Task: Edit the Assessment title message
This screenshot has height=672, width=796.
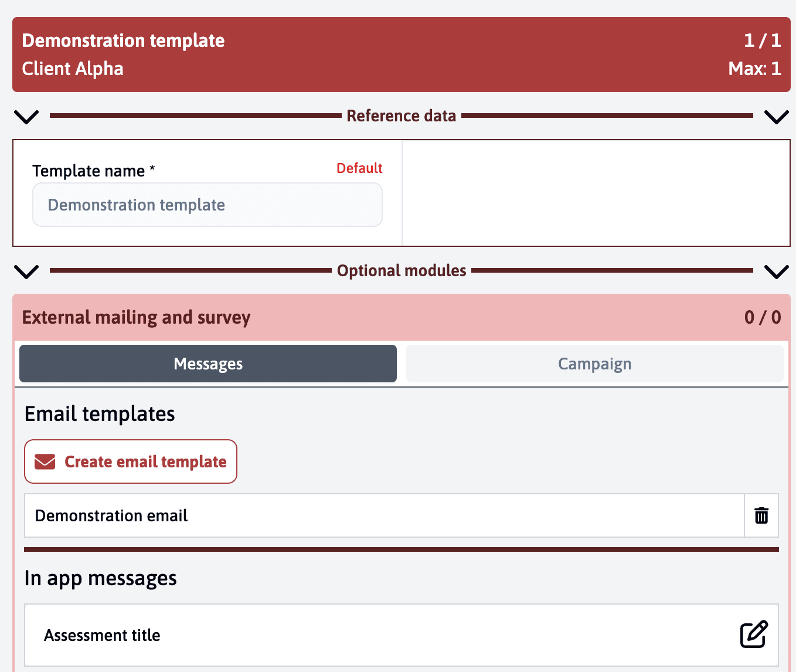Action: pyautogui.click(x=753, y=634)
